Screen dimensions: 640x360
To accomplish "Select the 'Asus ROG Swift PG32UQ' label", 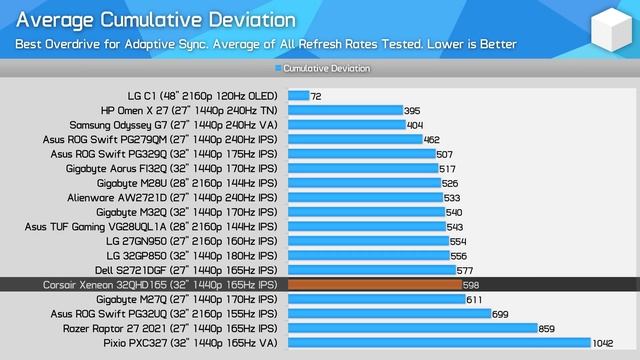I will (164, 314).
